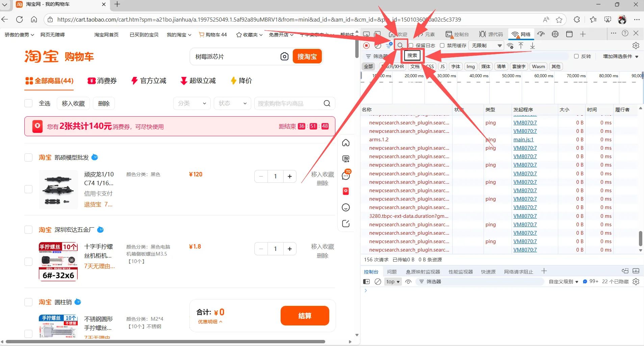The image size is (644, 346).
Task: Check the 凯硕模型批发 shop checkbox
Action: [x=28, y=157]
